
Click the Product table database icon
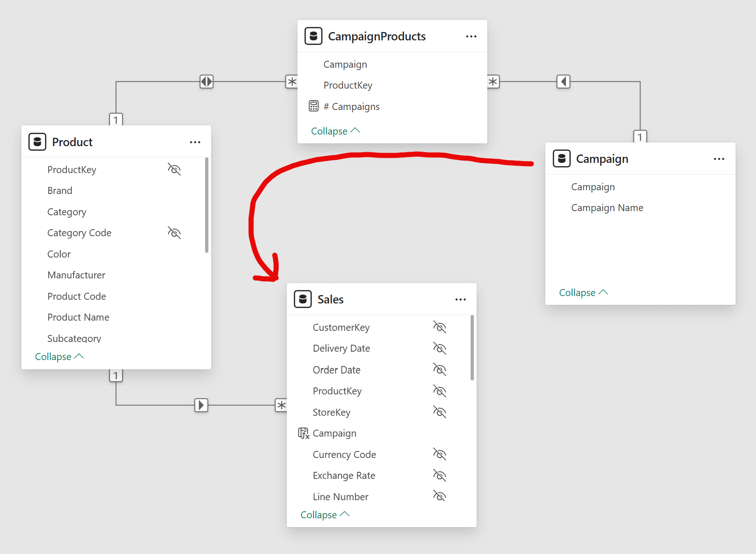click(x=37, y=142)
